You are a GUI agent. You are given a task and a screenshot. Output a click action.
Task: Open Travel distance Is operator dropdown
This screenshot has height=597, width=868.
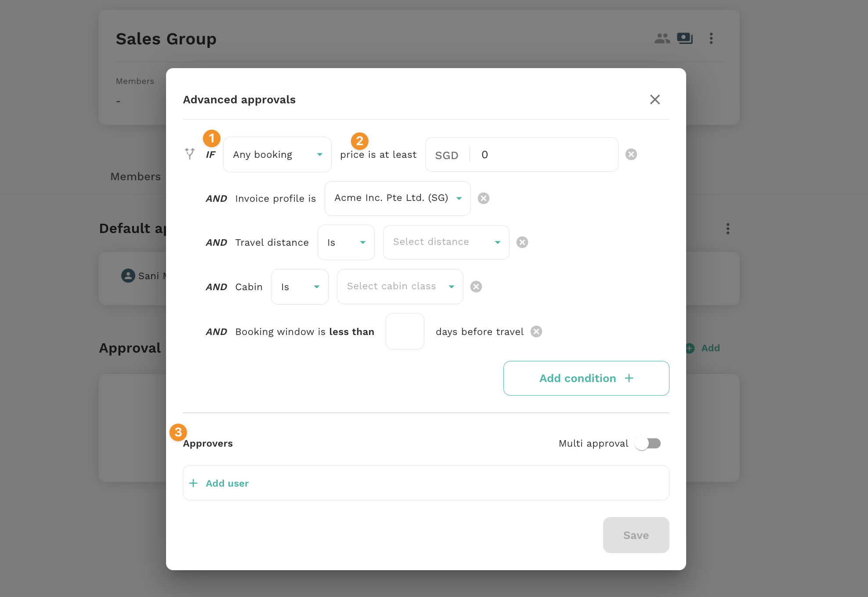pyautogui.click(x=346, y=242)
